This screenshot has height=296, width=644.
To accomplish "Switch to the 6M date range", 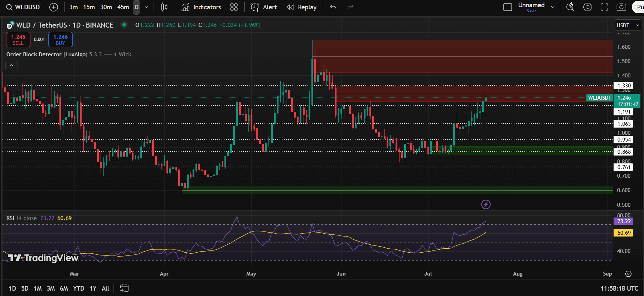I will pyautogui.click(x=64, y=288).
